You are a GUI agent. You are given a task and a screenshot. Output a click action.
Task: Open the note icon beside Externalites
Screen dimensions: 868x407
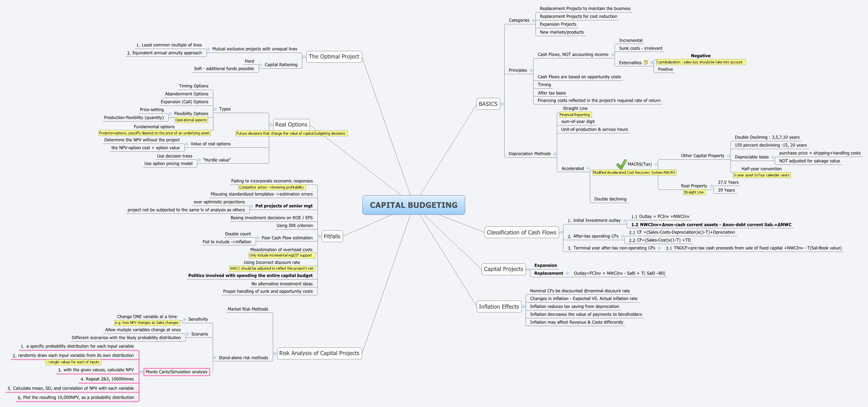pyautogui.click(x=646, y=62)
